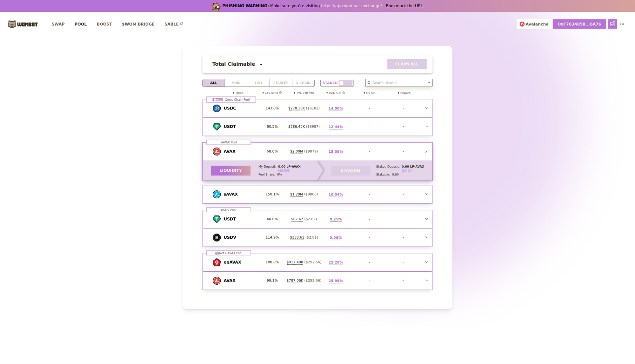
Task: Expand the AVAX 99.1% row
Action: 426,281
